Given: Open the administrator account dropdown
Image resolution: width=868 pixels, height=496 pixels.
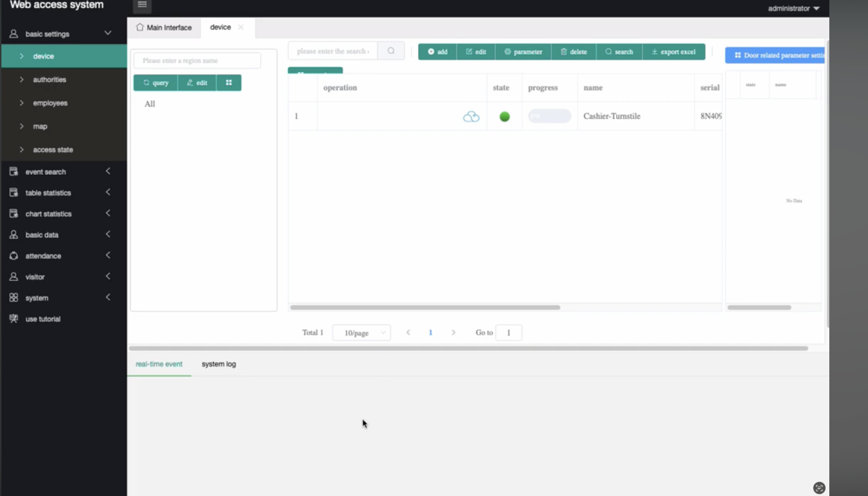Looking at the screenshot, I should coord(795,8).
